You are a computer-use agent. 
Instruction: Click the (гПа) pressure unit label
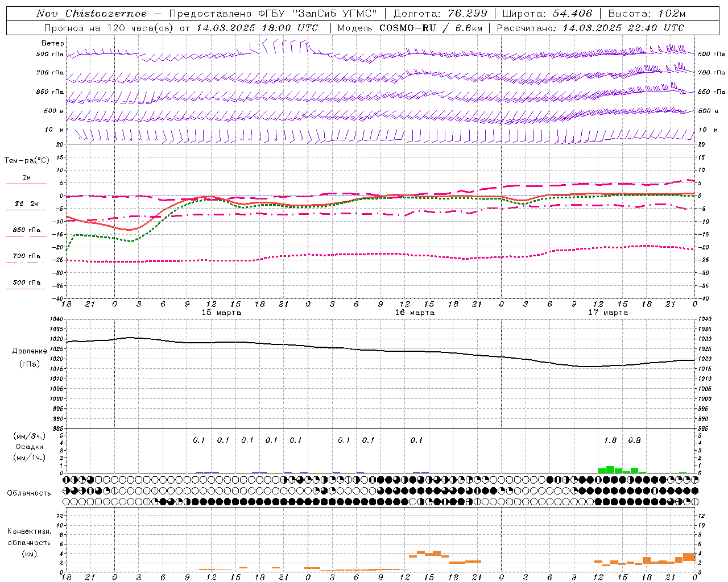click(29, 364)
